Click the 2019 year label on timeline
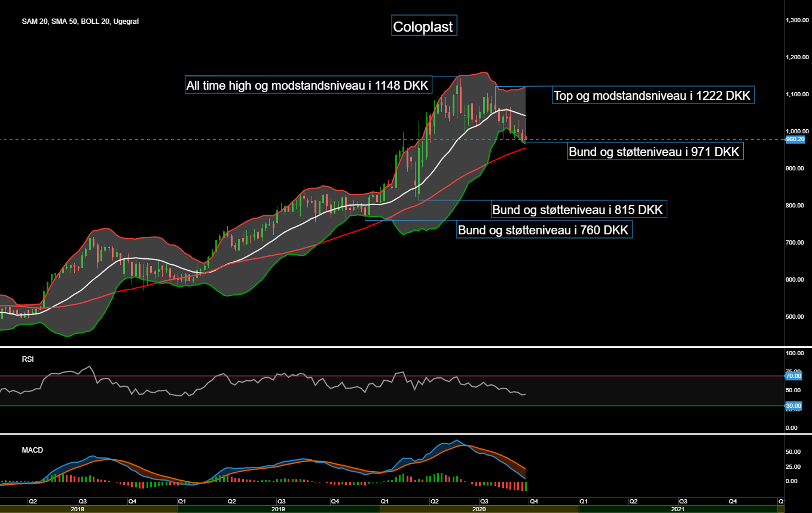This screenshot has height=513, width=812. click(x=278, y=509)
